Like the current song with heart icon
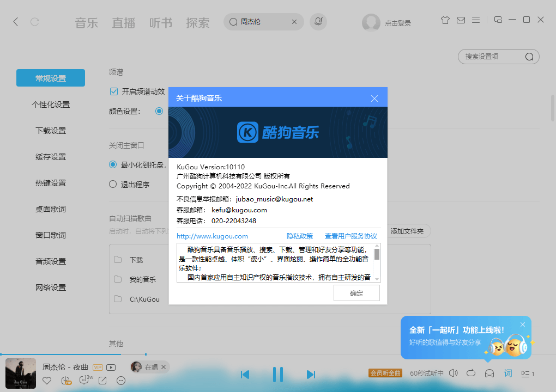Screen dimensions: 556x392 [x=47, y=381]
